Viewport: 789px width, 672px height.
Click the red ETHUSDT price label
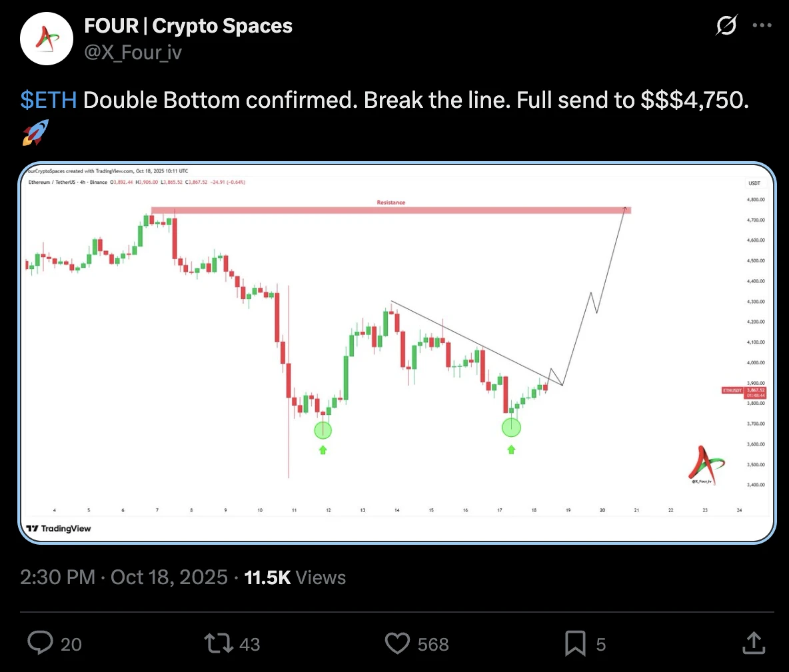click(732, 390)
